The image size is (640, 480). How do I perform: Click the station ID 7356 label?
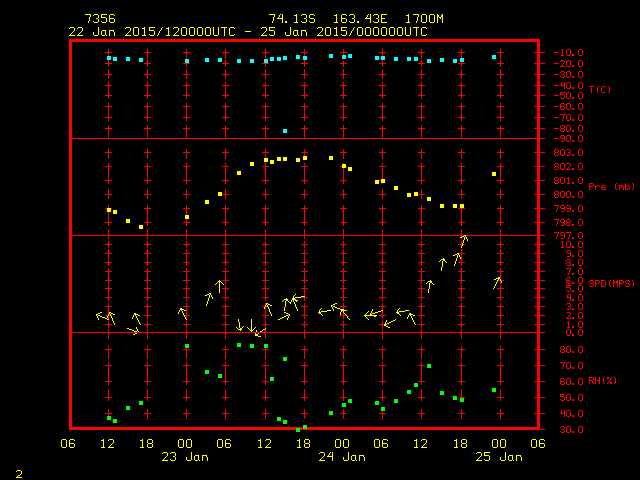point(99,19)
